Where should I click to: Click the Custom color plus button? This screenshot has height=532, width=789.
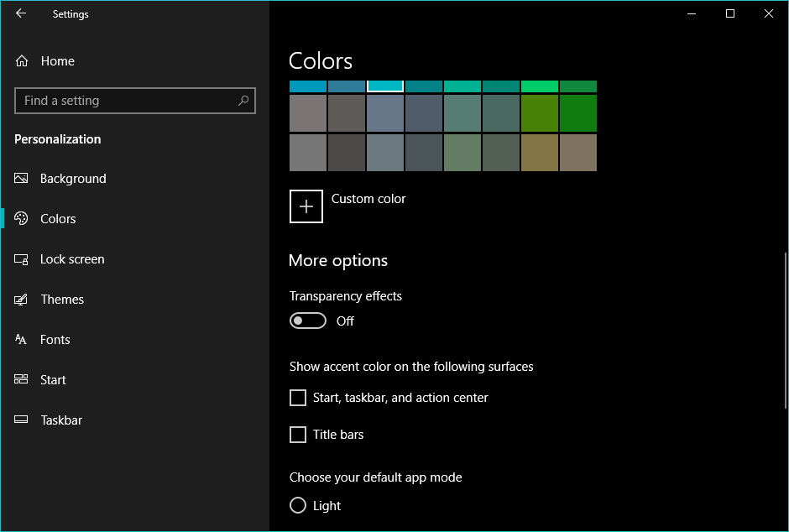click(x=306, y=206)
